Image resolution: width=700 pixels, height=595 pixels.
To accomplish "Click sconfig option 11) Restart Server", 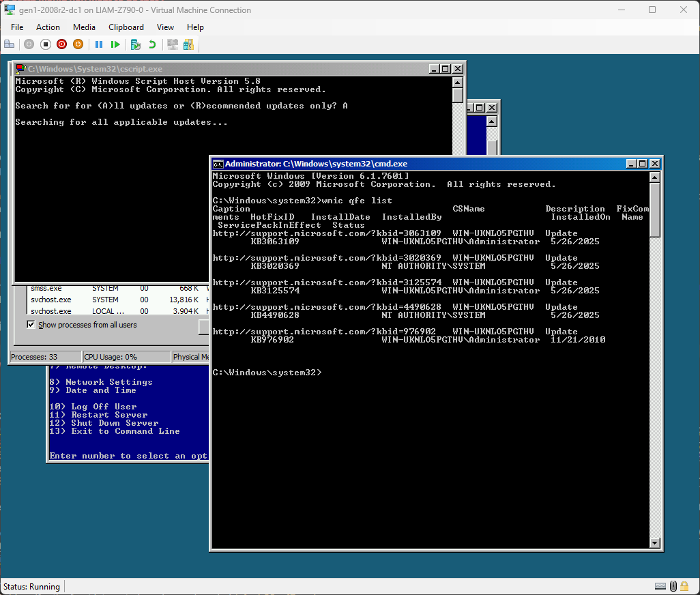I will 98,415.
